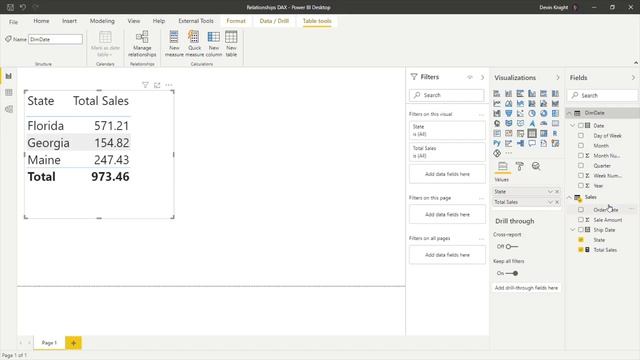Viewport: 640px width, 360px height.
Task: Collapse the Filters pane
Action: [482, 77]
